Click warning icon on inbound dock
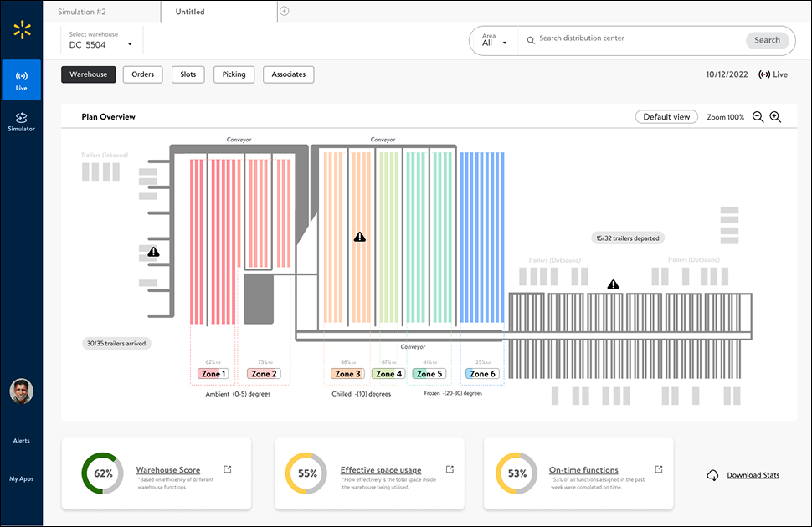The width and height of the screenshot is (812, 527). pos(153,252)
